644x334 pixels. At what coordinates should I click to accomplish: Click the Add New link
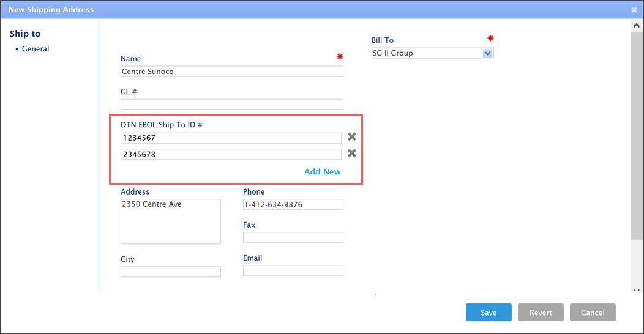[322, 171]
